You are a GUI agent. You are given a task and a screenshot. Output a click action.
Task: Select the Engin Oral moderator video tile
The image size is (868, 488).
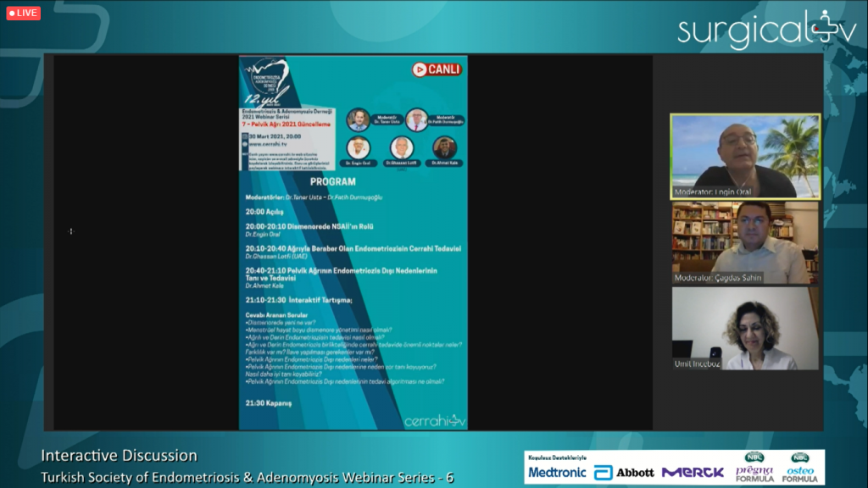click(x=745, y=156)
